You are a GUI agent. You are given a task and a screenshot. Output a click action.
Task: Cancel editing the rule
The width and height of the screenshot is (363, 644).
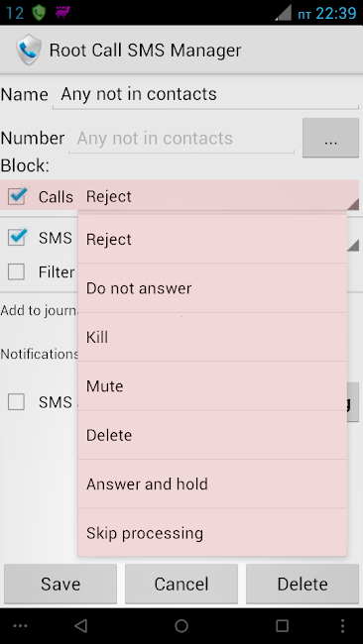click(181, 584)
